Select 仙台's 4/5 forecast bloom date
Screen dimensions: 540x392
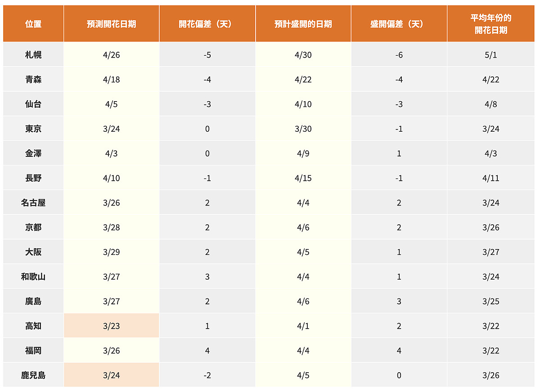(111, 104)
